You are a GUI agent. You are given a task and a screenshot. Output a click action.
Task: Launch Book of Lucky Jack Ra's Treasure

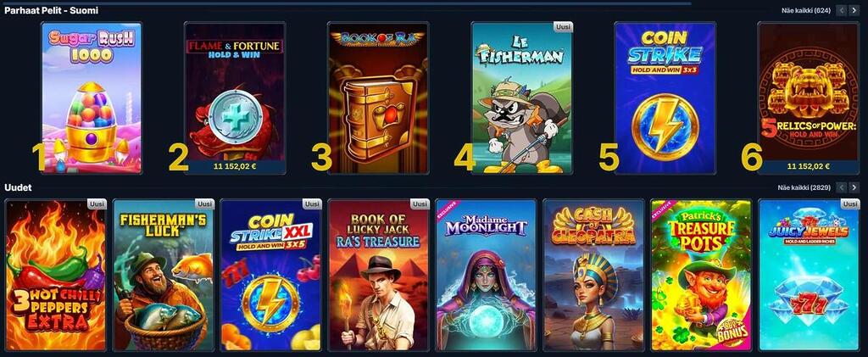378,275
